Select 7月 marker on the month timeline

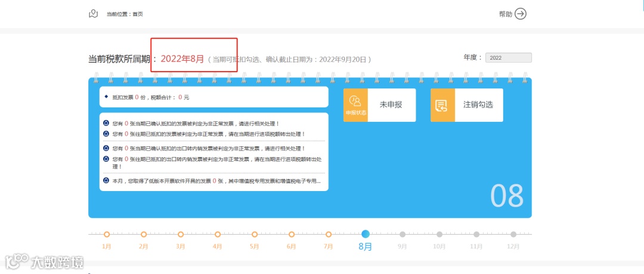328,235
